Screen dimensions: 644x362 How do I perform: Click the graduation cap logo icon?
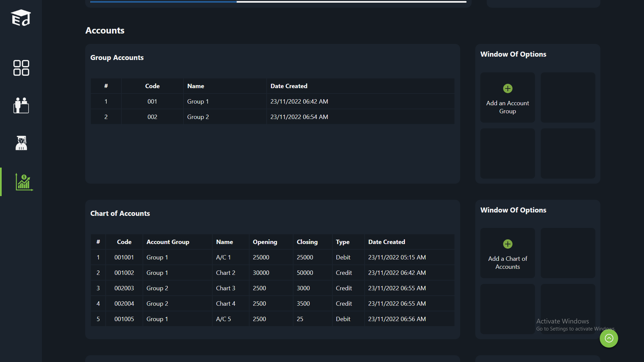pyautogui.click(x=21, y=18)
